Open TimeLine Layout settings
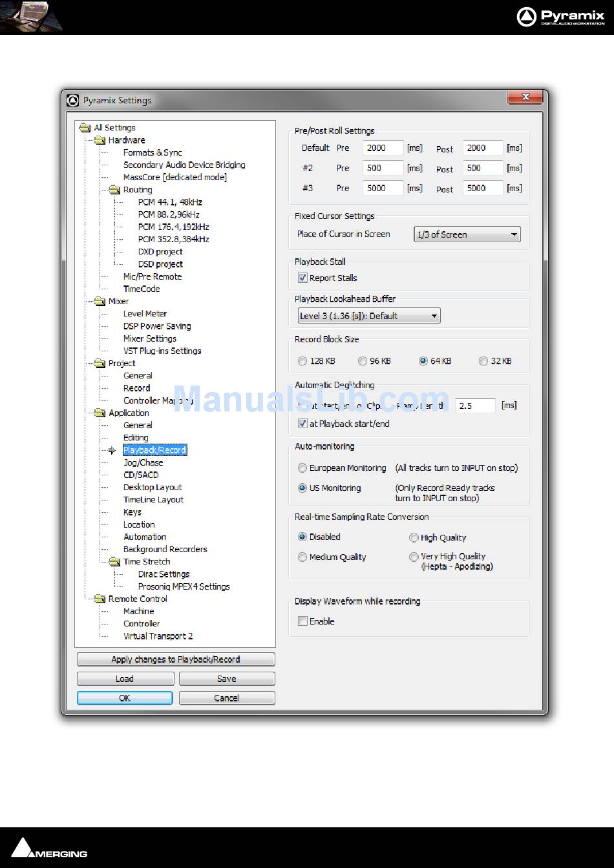 (153, 499)
